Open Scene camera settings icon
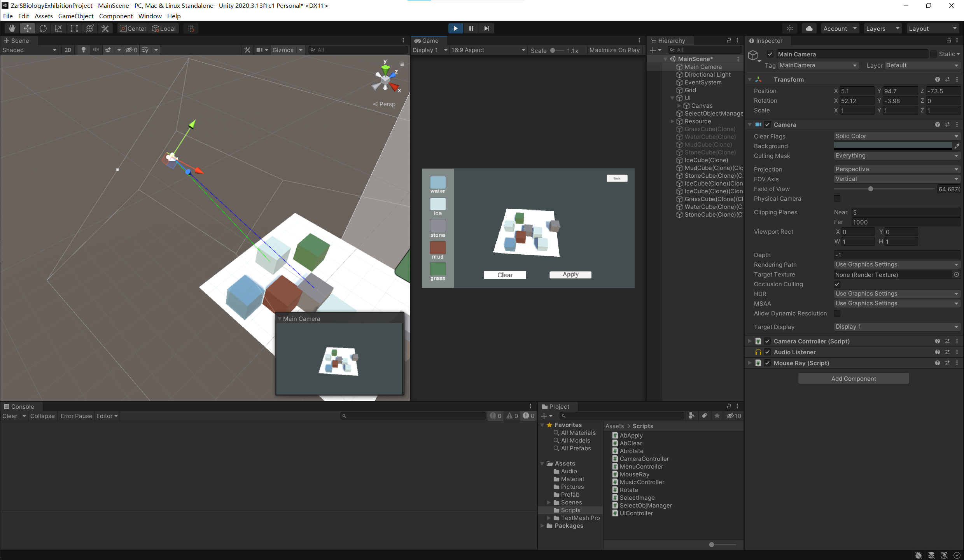964x560 pixels. tap(259, 50)
